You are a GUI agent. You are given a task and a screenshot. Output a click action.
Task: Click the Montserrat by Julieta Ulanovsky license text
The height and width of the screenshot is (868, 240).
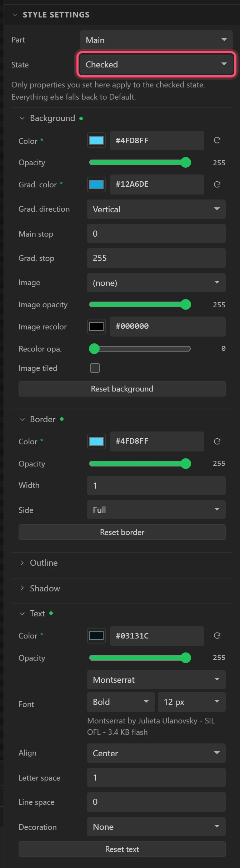click(x=151, y=726)
